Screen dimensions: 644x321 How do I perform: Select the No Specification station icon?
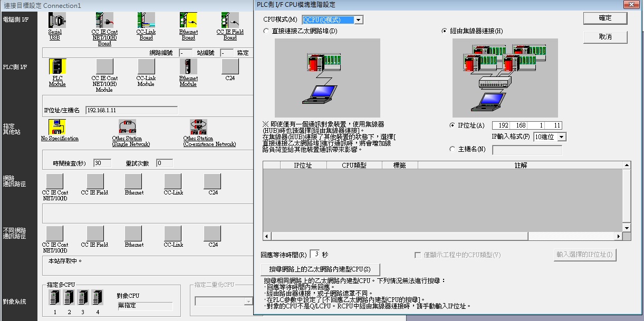57,127
